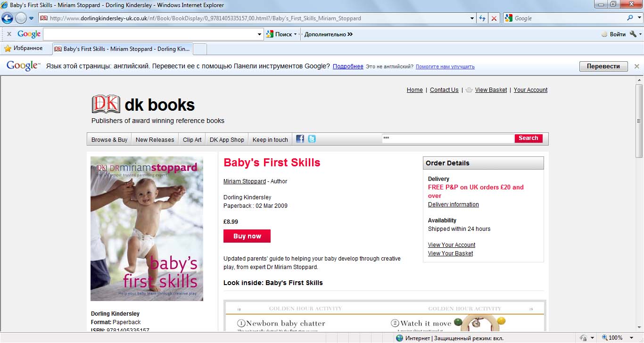Viewport: 644px width, 343px height.
Task: Click the Google Toolbar search field
Action: pos(150,34)
